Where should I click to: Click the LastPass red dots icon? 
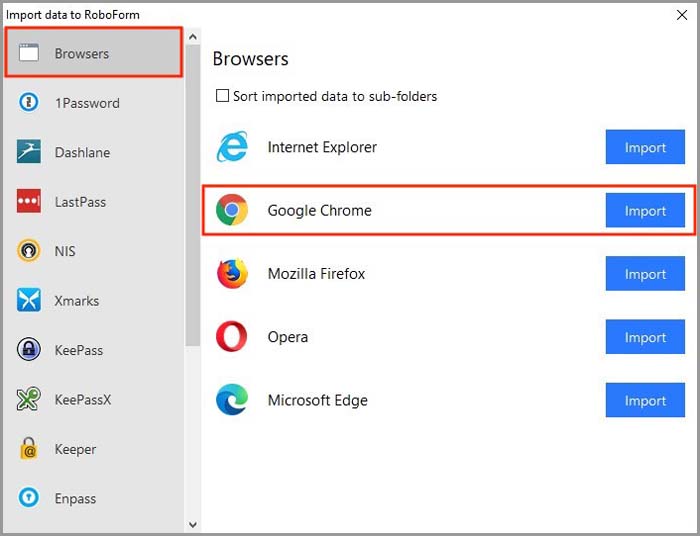29,201
